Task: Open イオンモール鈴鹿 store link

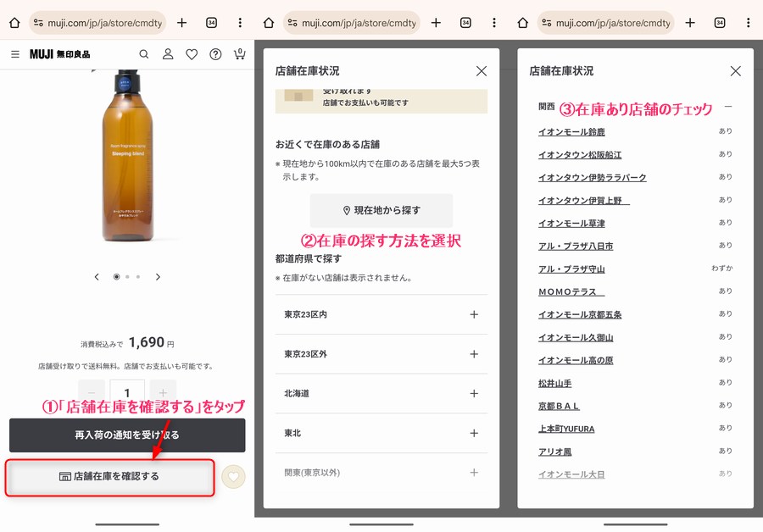Action: click(571, 132)
